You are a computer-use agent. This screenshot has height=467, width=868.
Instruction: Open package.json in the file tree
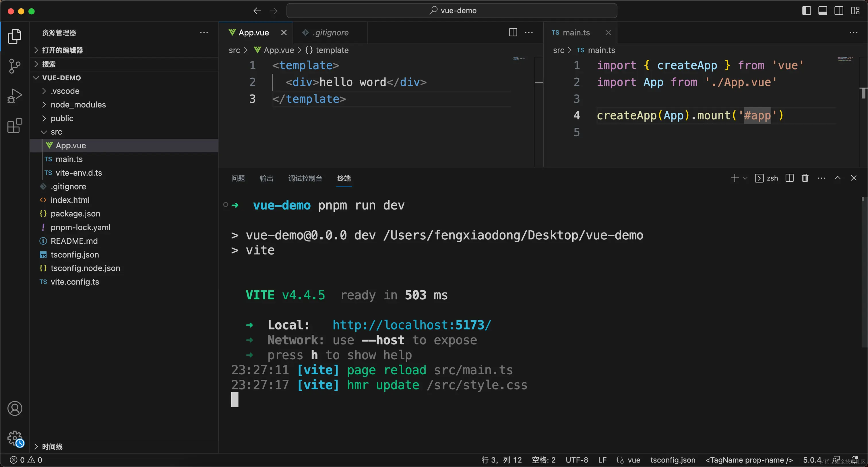pyautogui.click(x=124, y=214)
